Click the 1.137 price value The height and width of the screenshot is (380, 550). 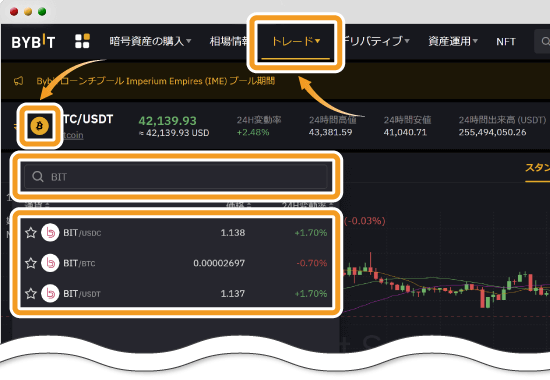233,293
